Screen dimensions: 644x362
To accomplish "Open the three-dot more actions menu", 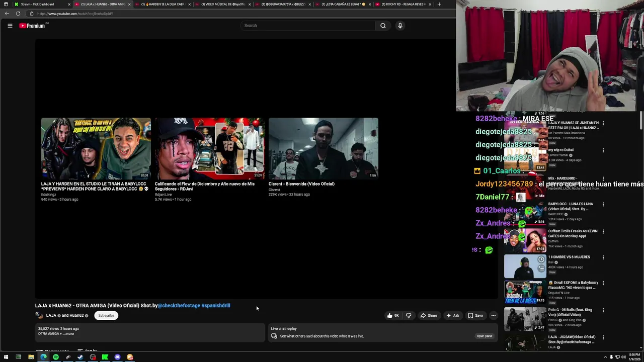I will [494, 316].
